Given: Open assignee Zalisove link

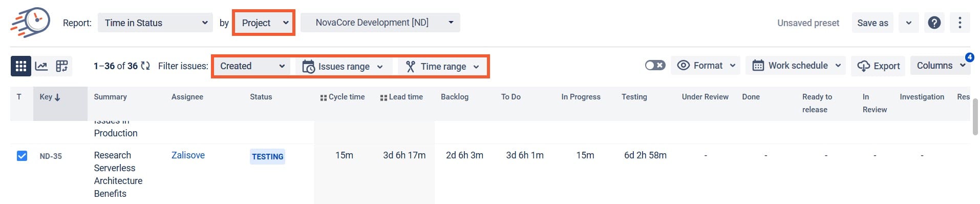Looking at the screenshot, I should 188,155.
